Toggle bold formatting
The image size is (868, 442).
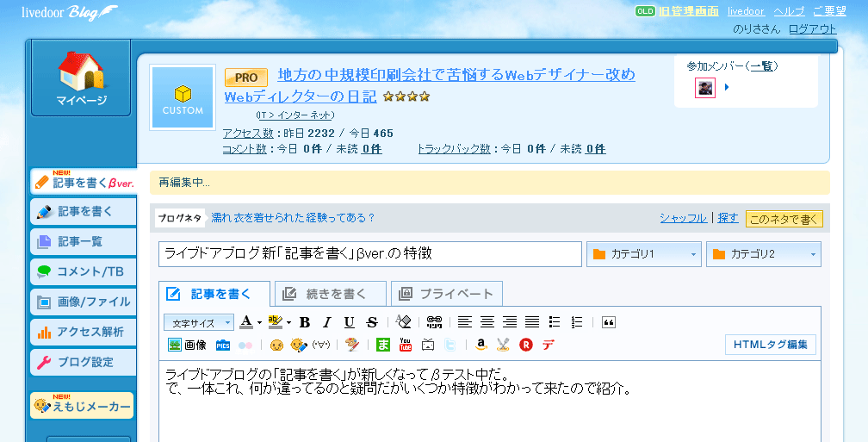pyautogui.click(x=305, y=322)
